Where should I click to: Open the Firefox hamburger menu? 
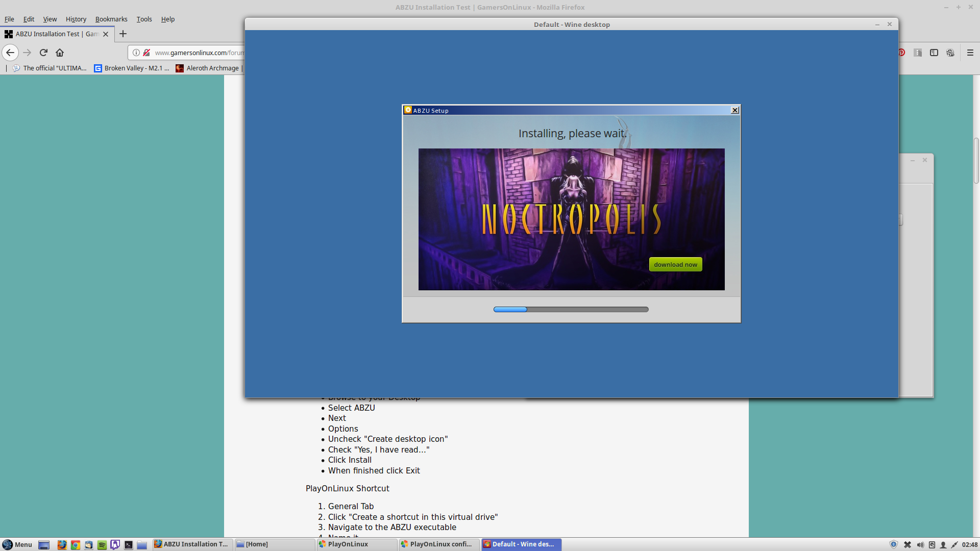(x=970, y=53)
